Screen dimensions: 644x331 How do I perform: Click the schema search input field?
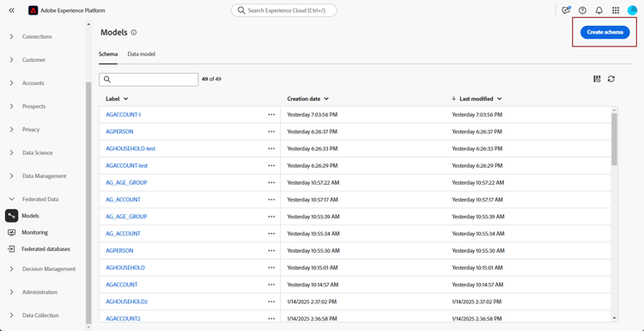[149, 80]
